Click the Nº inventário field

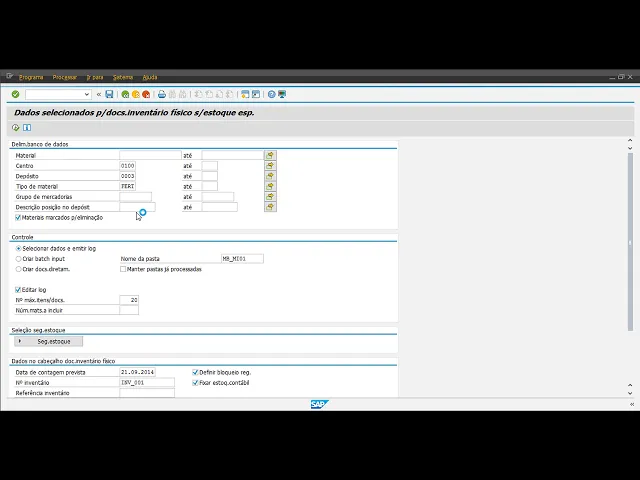(x=147, y=382)
